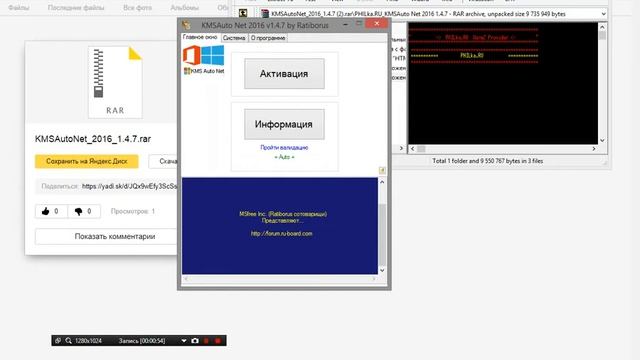Click the share link URL field
Image resolution: width=640 pixels, height=360 pixels.
tap(107, 186)
